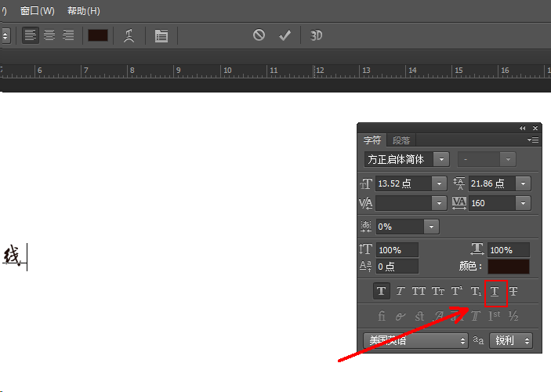This screenshot has height=392, width=551.
Task: Expand the tracking dropdown arrow
Action: coord(524,203)
